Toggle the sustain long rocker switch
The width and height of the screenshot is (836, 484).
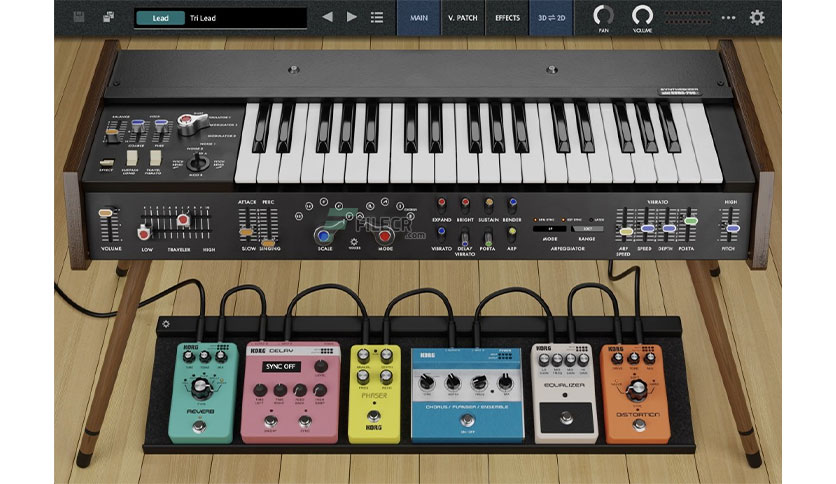tap(131, 158)
